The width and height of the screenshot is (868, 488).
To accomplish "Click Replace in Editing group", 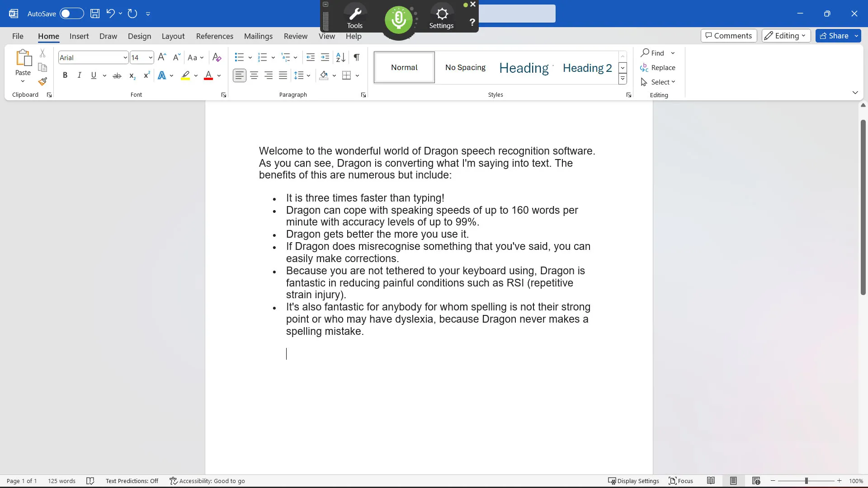I will click(x=658, y=67).
